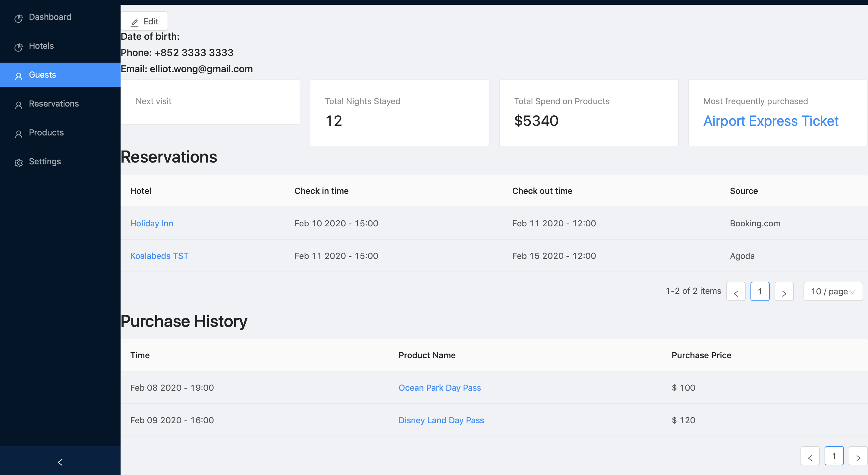This screenshot has height=475, width=868.
Task: Click the pencil icon on Edit
Action: [x=134, y=22]
